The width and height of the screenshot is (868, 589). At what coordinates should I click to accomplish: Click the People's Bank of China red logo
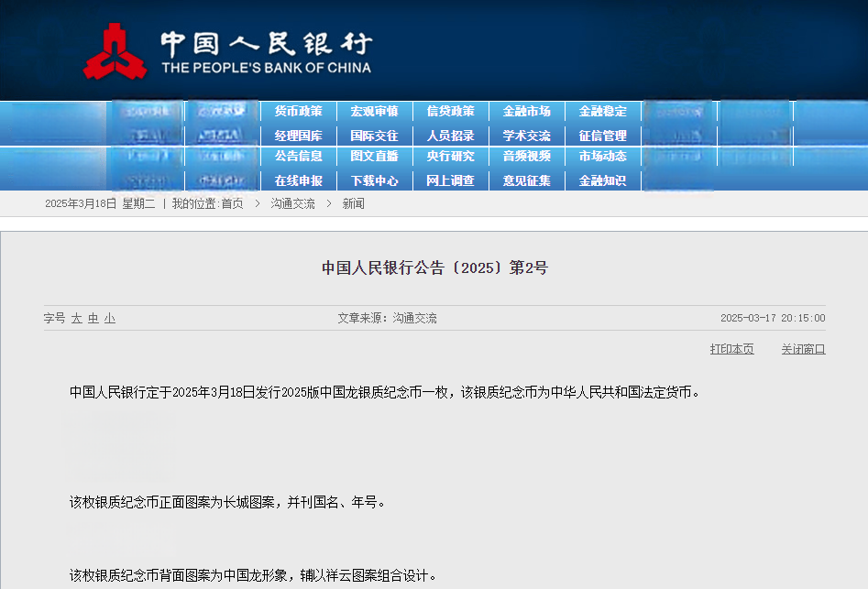coord(115,51)
